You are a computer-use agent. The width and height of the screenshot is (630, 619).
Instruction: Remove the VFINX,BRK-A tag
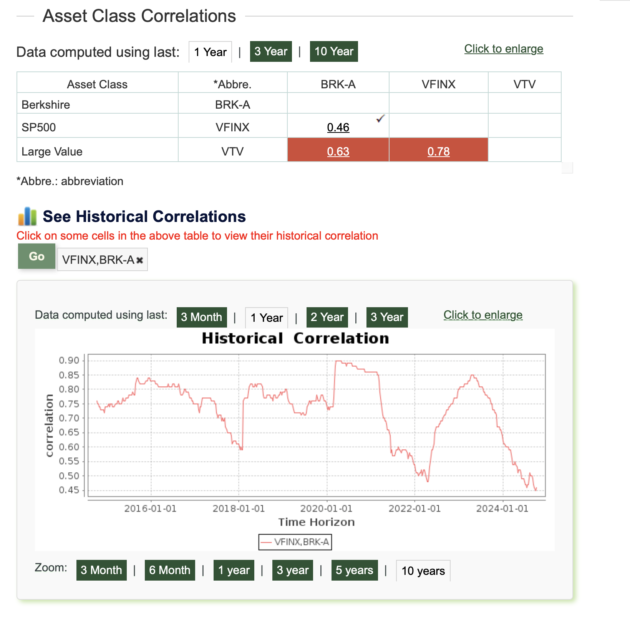(x=139, y=260)
